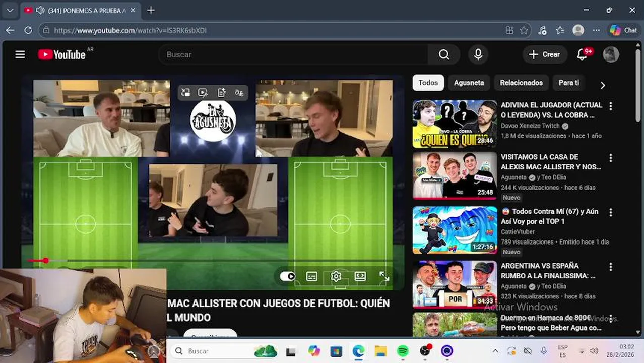Open the 28:46 Quién es quién thumbnail
This screenshot has height=363, width=644.
coord(455,124)
